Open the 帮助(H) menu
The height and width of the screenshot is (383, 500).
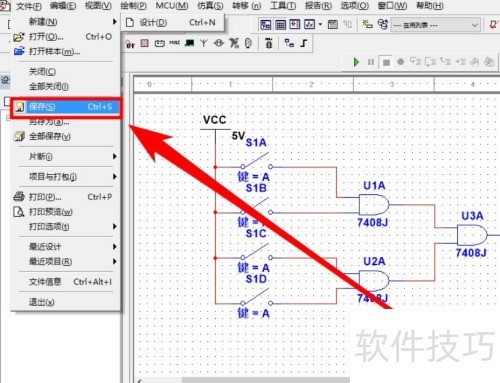click(x=430, y=6)
